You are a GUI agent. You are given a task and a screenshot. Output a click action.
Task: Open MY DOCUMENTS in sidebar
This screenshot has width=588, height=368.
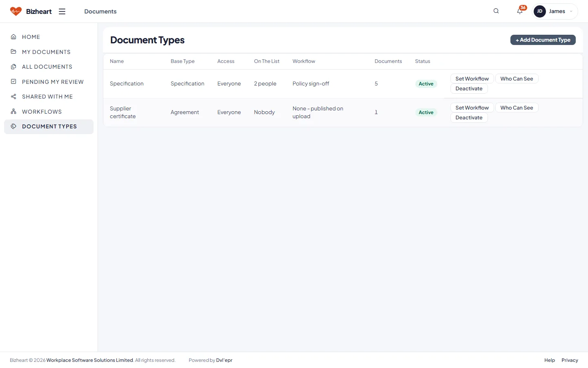pyautogui.click(x=49, y=52)
